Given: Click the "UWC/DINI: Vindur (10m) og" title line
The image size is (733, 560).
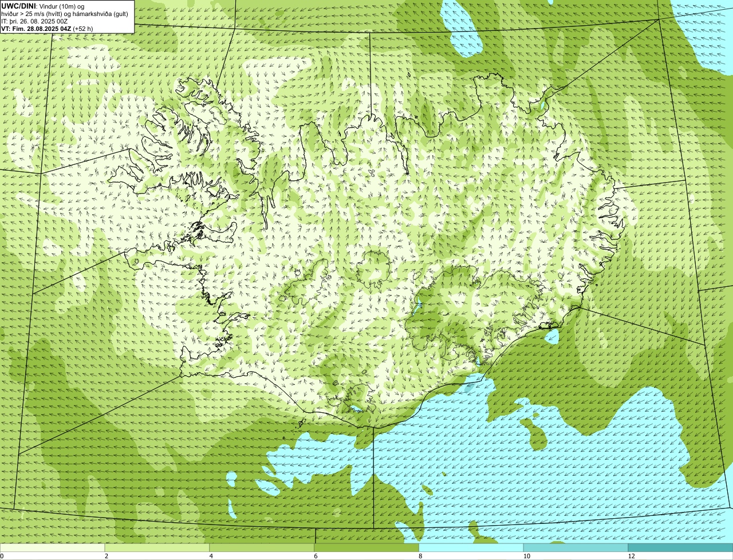Looking at the screenshot, I should [x=43, y=6].
